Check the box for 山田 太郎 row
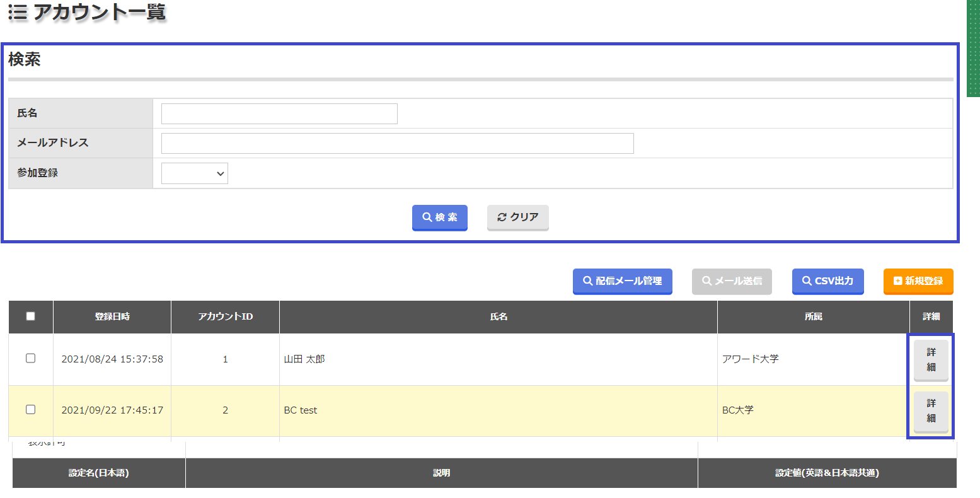The width and height of the screenshot is (980, 498). 30,359
